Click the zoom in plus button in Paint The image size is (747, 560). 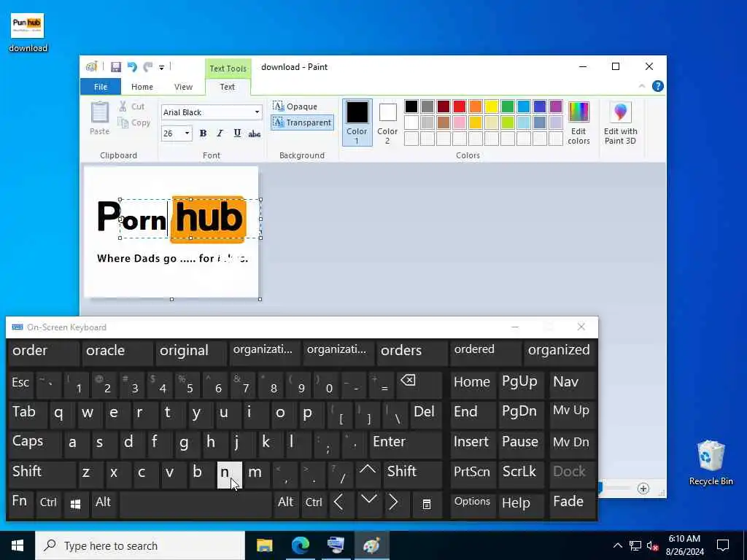(x=643, y=489)
